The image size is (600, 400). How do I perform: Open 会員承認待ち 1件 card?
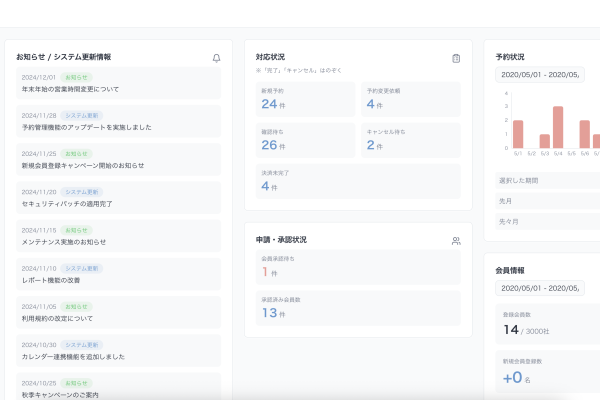click(x=358, y=267)
